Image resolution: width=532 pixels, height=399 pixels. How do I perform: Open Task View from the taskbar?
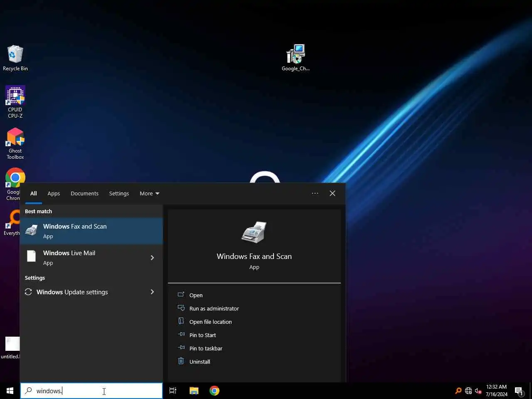[x=173, y=391]
